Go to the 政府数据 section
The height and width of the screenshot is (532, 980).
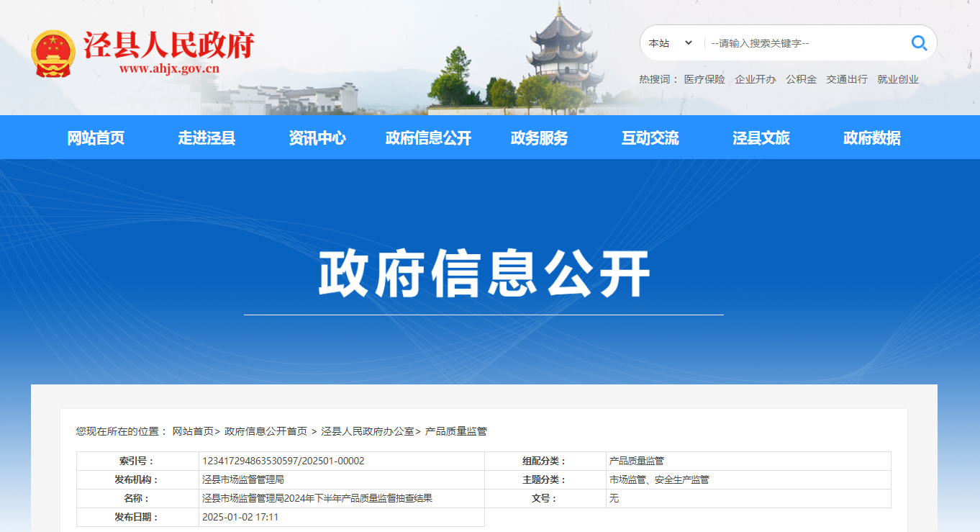point(871,138)
